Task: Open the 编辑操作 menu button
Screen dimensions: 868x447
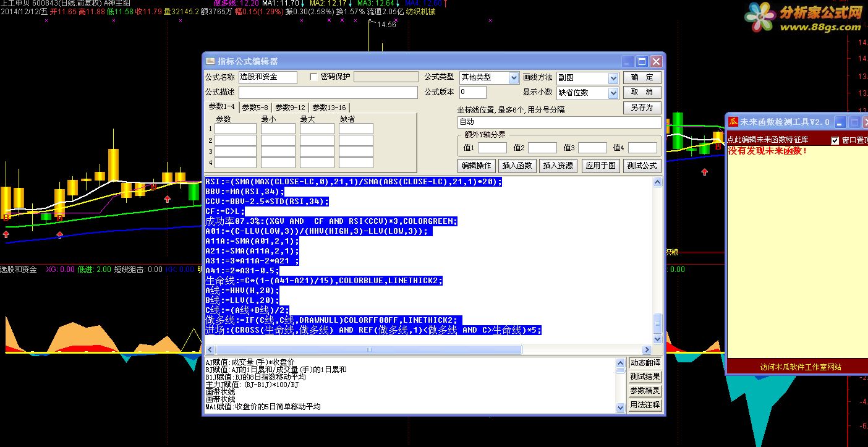Action: [476, 166]
